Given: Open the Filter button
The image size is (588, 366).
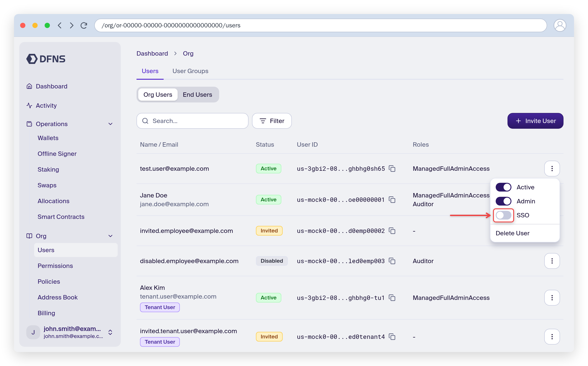Looking at the screenshot, I should 272,121.
